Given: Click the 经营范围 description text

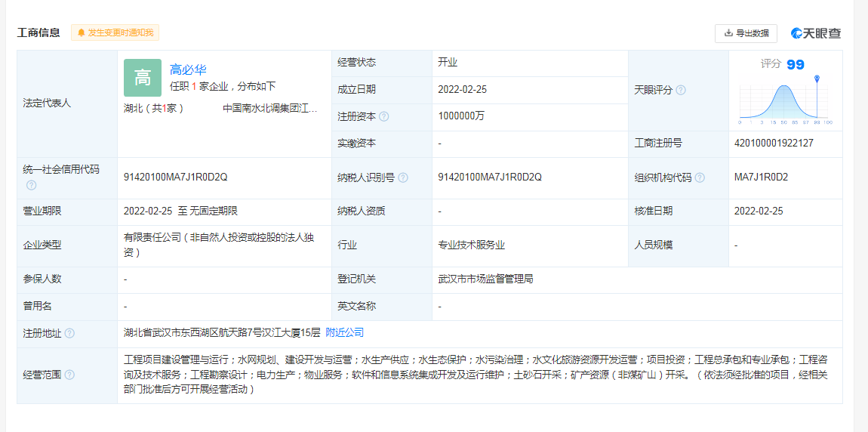Looking at the screenshot, I should (476, 375).
